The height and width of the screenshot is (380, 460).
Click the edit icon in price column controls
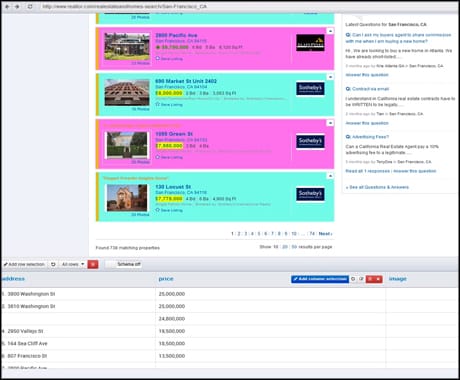361,279
